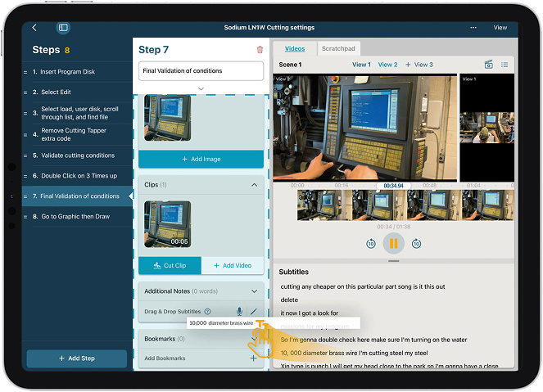Delete Step 7 with the trash icon
This screenshot has width=543, height=392.
click(260, 50)
